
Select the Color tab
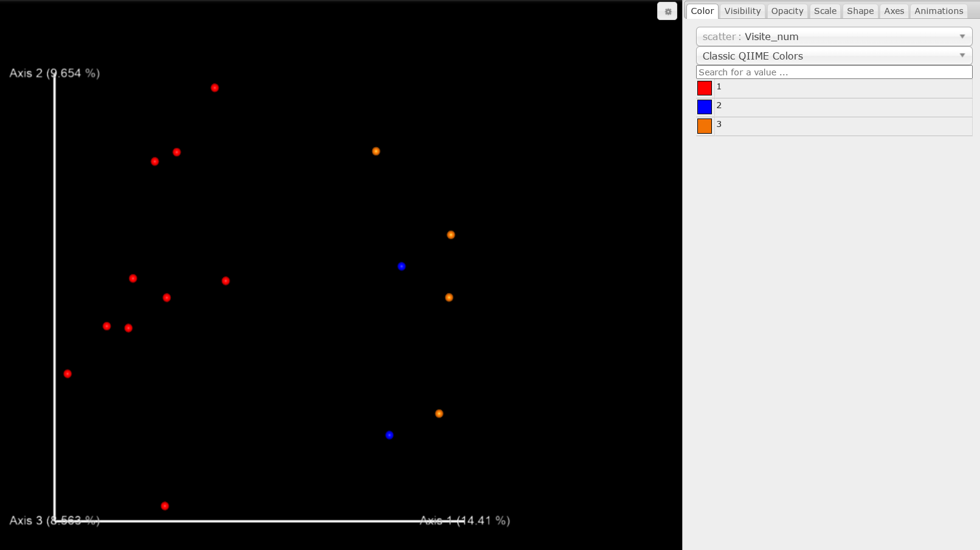coord(702,11)
